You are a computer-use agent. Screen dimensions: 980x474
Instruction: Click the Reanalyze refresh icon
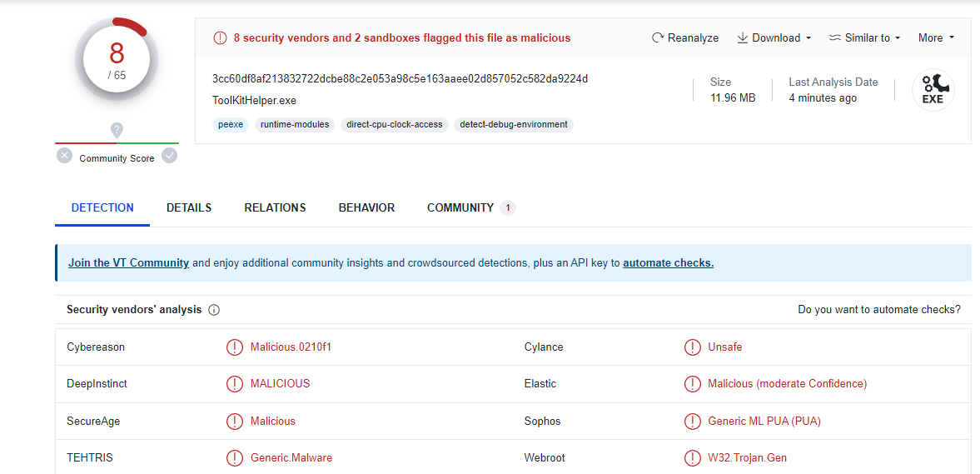tap(658, 38)
